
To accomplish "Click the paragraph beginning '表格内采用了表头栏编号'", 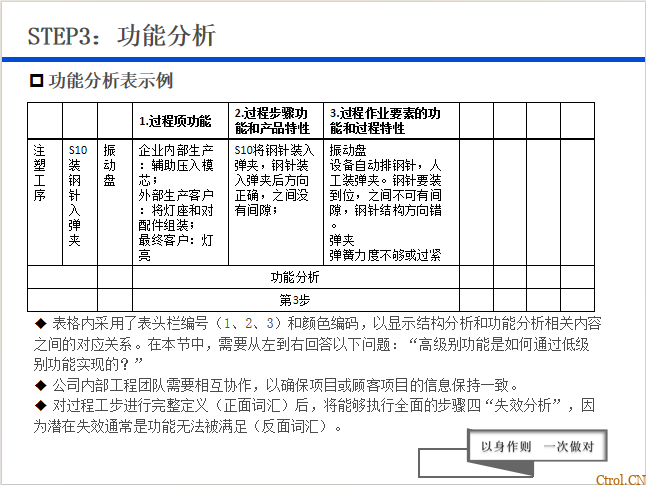I will tap(317, 344).
